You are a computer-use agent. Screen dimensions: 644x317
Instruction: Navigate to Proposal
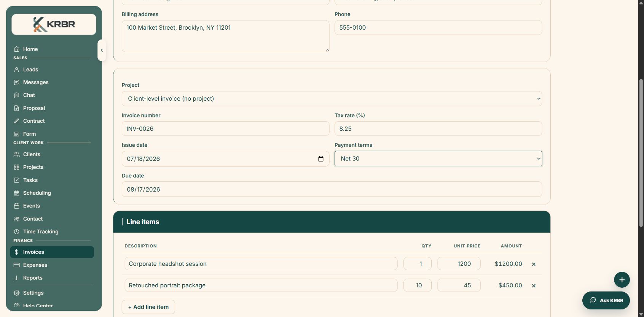(x=52, y=108)
